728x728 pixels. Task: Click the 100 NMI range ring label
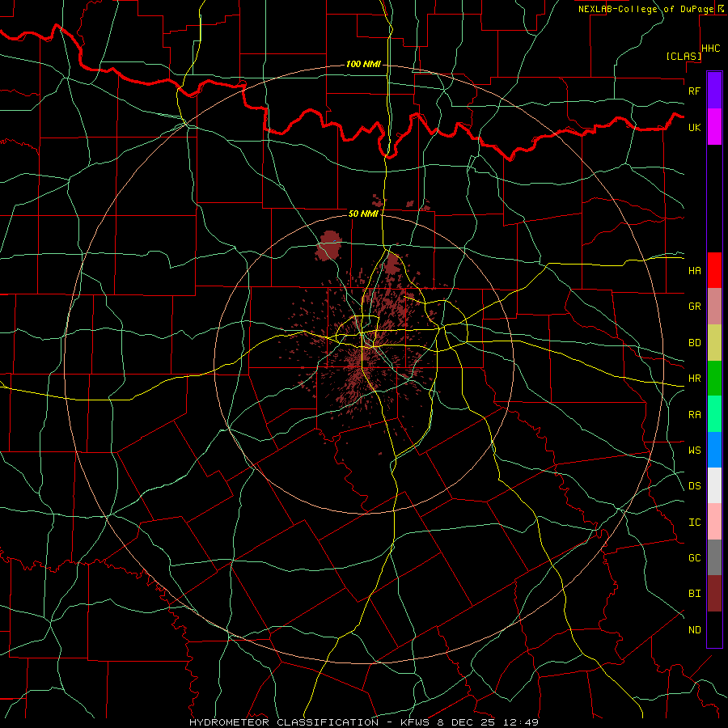[363, 64]
